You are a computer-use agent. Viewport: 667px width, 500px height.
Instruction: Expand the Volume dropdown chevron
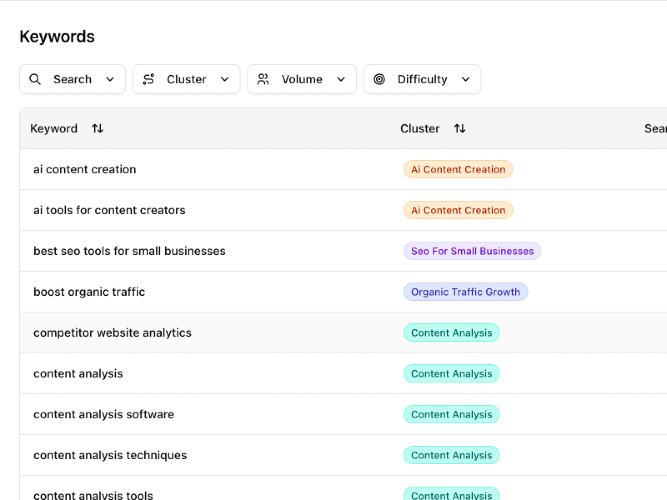(340, 79)
